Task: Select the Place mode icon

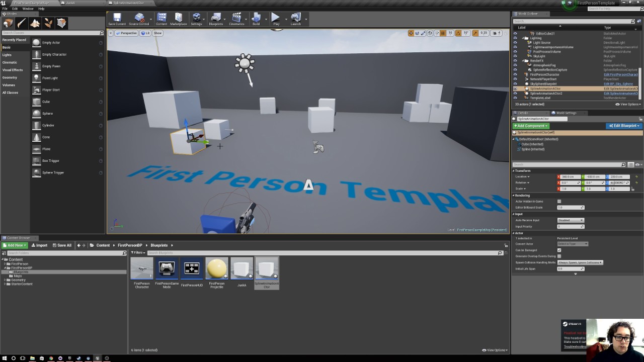Action: [x=8, y=23]
